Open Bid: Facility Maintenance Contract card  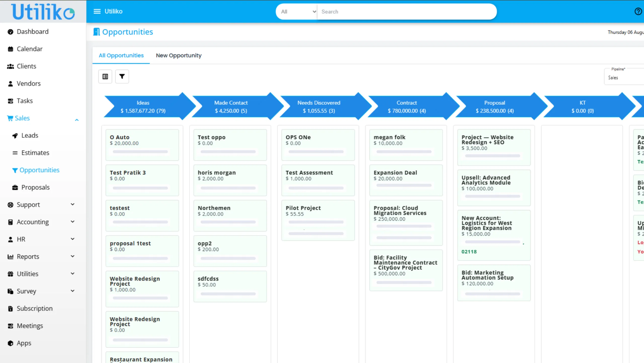tap(406, 270)
